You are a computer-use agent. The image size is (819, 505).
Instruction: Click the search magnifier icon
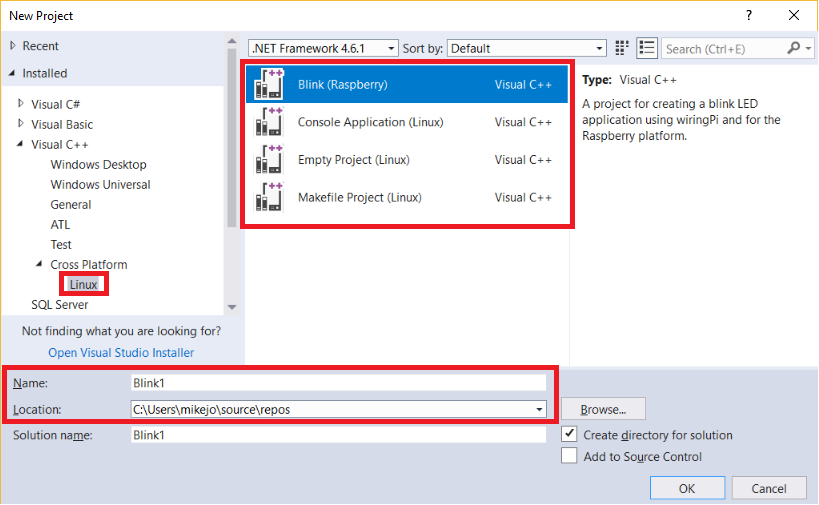[793, 48]
